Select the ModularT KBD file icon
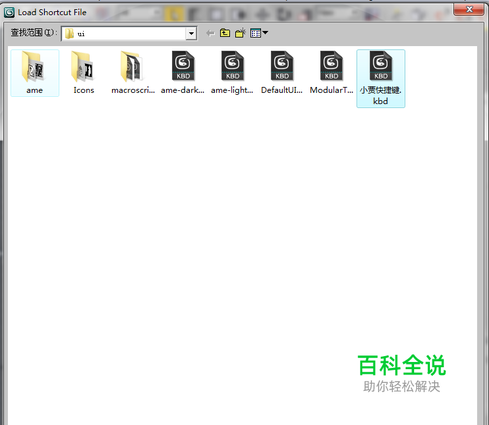Image resolution: width=489 pixels, height=425 pixels. click(x=331, y=66)
